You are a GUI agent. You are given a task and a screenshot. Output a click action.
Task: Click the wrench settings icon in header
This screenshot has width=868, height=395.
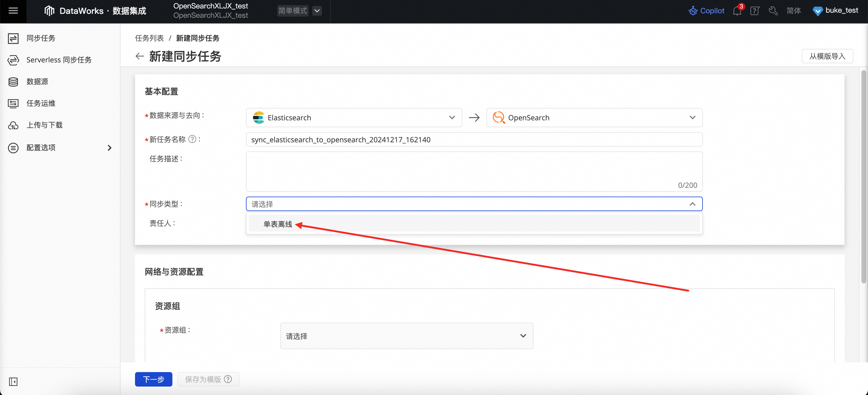tap(773, 11)
